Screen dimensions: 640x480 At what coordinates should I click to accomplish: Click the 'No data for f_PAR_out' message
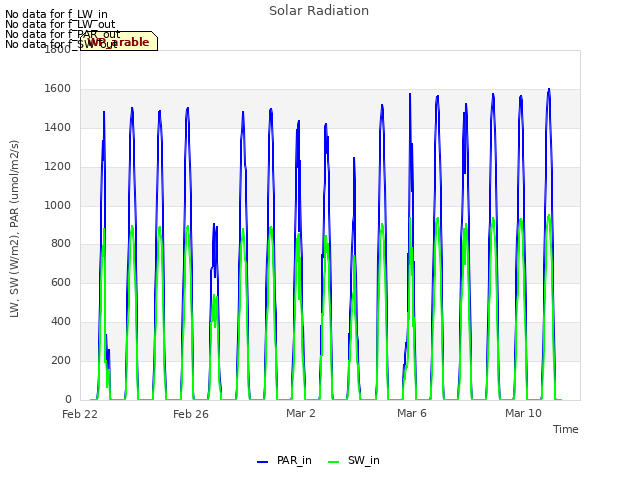click(x=62, y=34)
